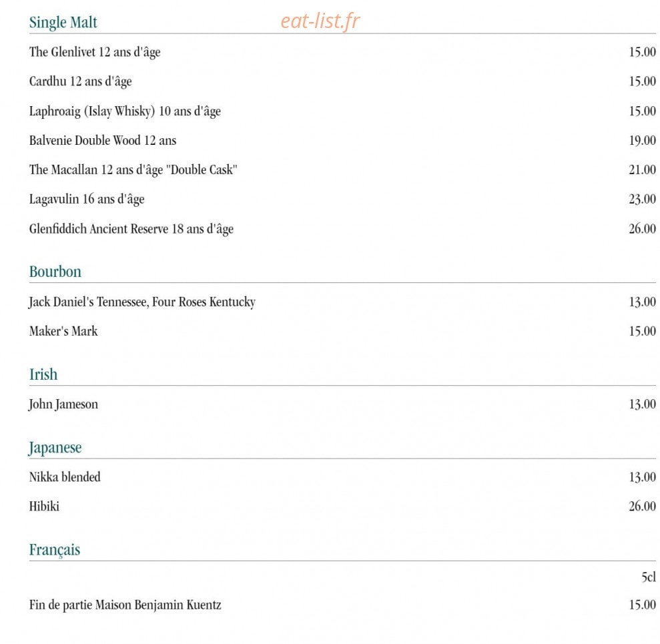Click Cardhu 12 ans d'âge entry
660x644 pixels.
[x=80, y=81]
